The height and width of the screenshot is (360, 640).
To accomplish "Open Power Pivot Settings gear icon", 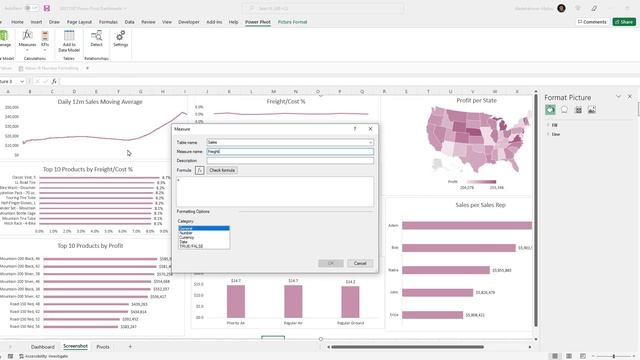I will pyautogui.click(x=120, y=36).
